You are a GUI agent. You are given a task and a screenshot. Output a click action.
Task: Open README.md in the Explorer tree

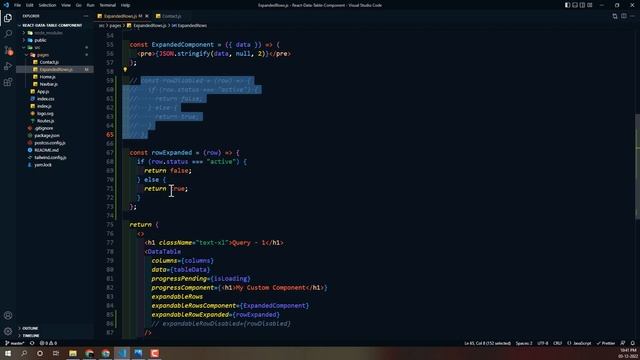(47, 150)
